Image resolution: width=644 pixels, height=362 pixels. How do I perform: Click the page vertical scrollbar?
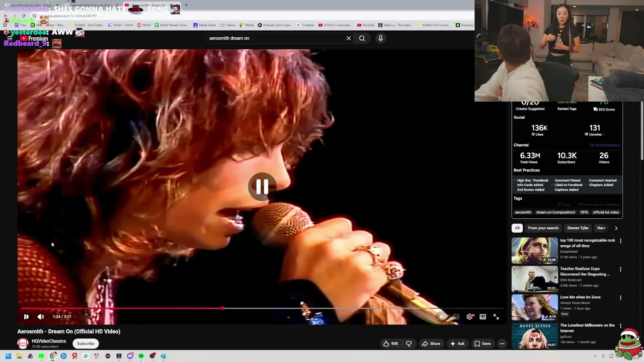pos(641,131)
